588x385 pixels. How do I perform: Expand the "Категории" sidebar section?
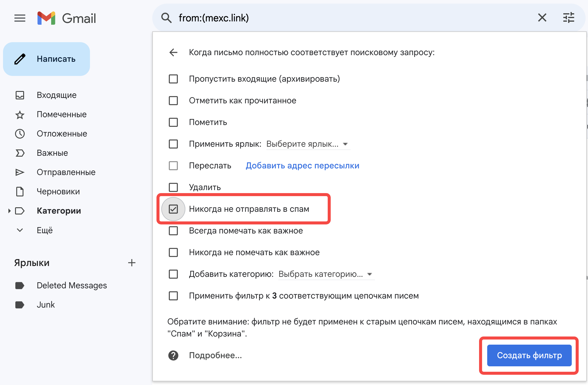(x=9, y=211)
